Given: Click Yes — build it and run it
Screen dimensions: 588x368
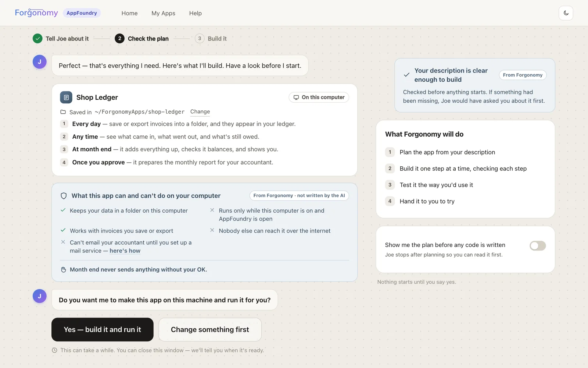Looking at the screenshot, I should coord(103,329).
